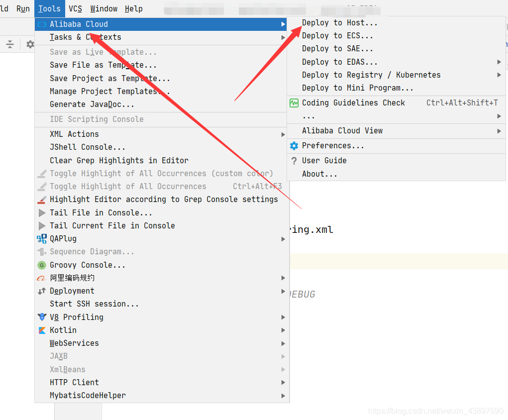This screenshot has width=508, height=420.
Task: Select Start SSH session...
Action: (x=162, y=304)
